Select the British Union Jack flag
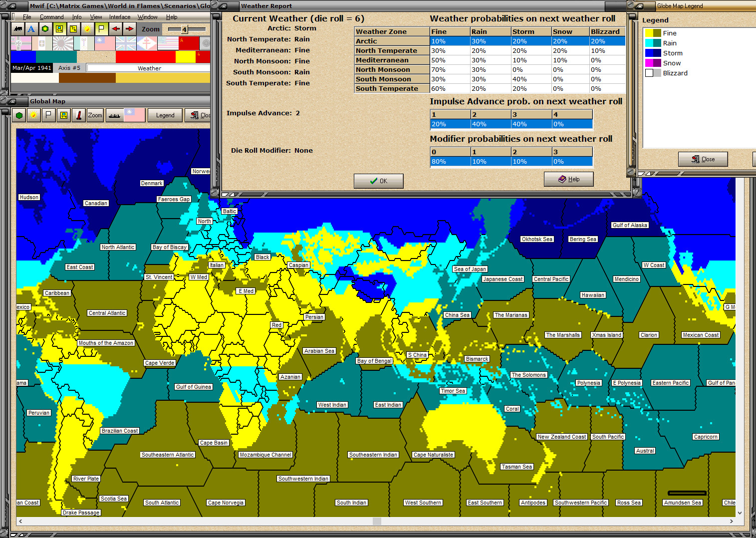This screenshot has height=538, width=756. pyautogui.click(x=126, y=43)
